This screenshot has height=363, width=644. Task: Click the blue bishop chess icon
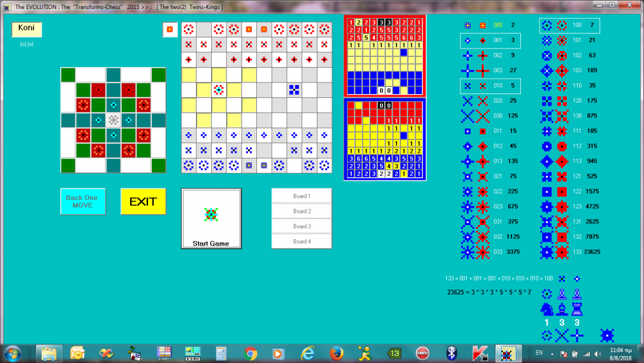[562, 309]
